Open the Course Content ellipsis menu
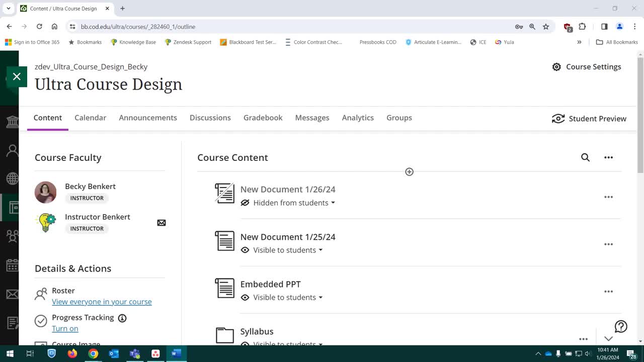This screenshot has height=362, width=644. pos(608,157)
